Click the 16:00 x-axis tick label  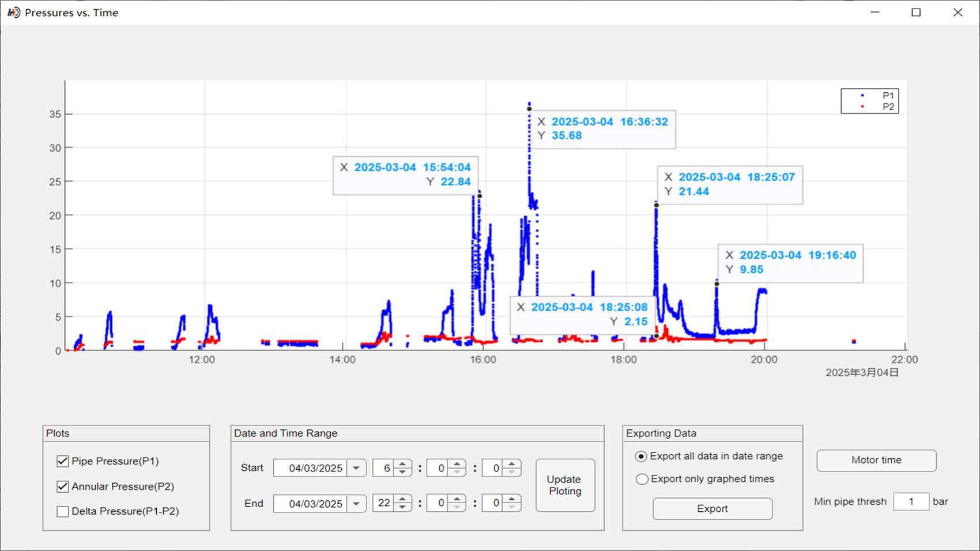pyautogui.click(x=483, y=360)
